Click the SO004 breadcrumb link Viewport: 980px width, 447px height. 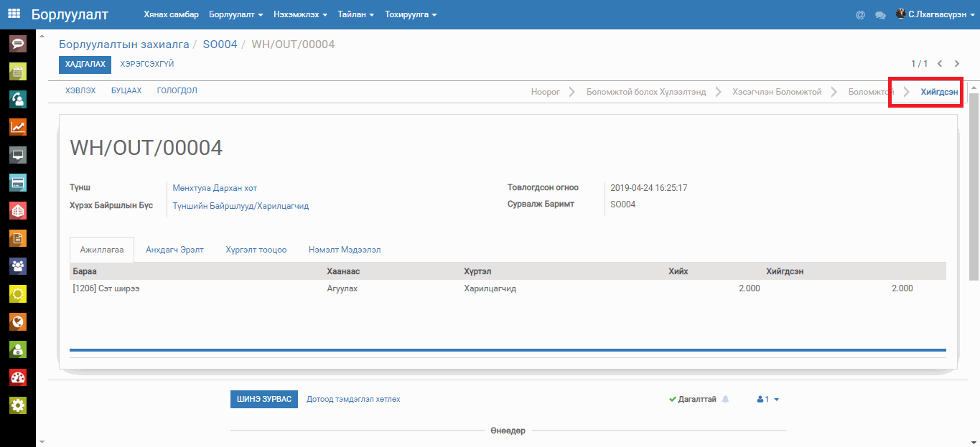pos(220,44)
